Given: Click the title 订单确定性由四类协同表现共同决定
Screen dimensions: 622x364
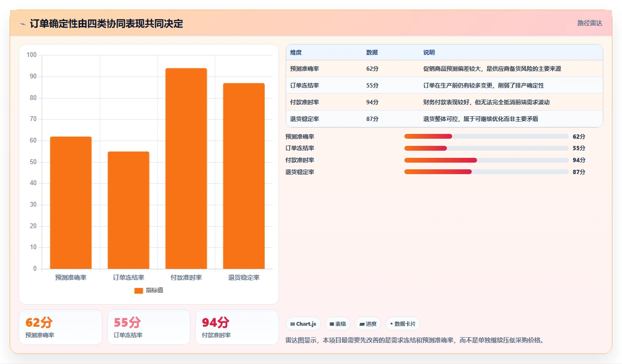Looking at the screenshot, I should click(106, 24).
